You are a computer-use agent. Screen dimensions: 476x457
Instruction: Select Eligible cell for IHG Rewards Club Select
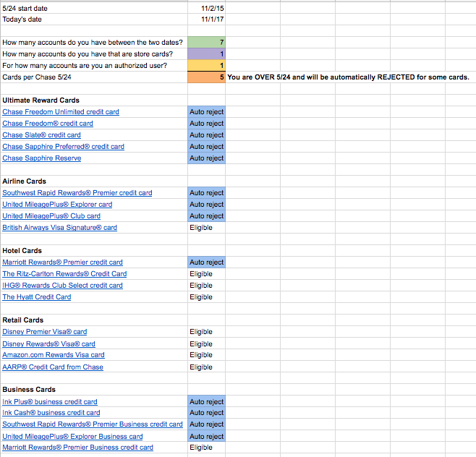[206, 286]
